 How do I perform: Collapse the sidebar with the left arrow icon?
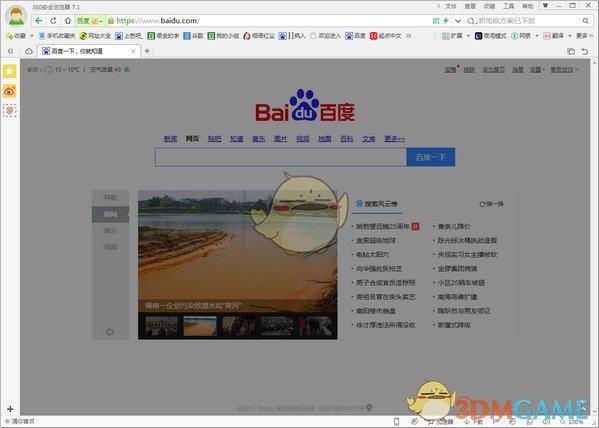tap(10, 51)
